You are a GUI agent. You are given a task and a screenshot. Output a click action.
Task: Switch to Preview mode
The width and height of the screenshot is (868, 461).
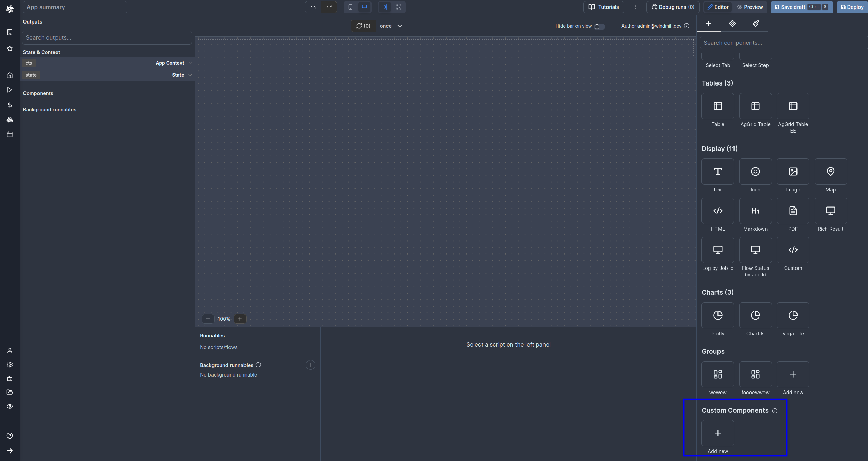[750, 7]
